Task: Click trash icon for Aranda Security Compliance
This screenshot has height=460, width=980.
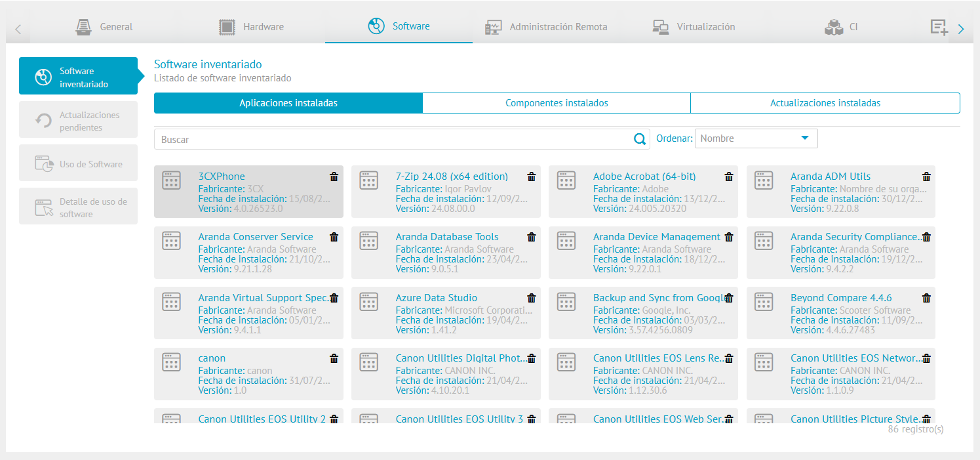Action: coord(926,237)
